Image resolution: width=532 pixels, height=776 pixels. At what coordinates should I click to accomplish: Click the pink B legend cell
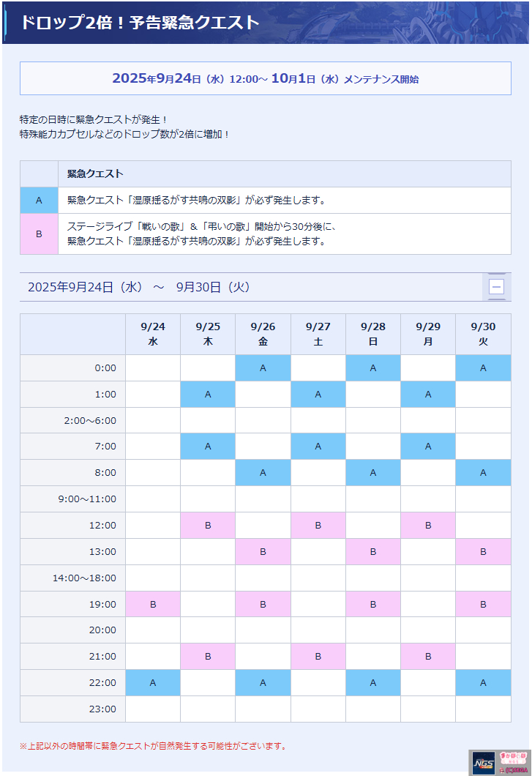point(39,234)
